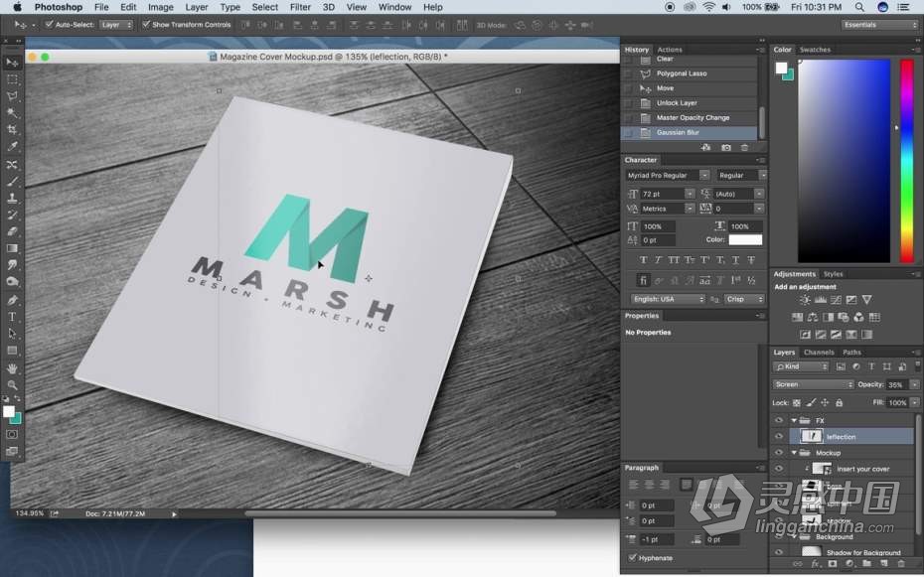Open font style Regular dropdown
The width and height of the screenshot is (924, 577).
741,176
